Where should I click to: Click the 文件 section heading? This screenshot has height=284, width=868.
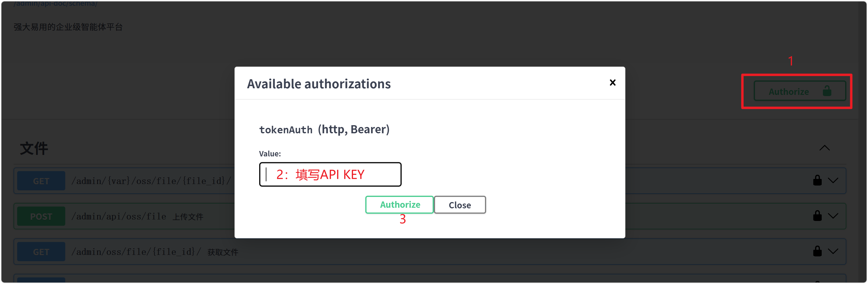(34, 148)
